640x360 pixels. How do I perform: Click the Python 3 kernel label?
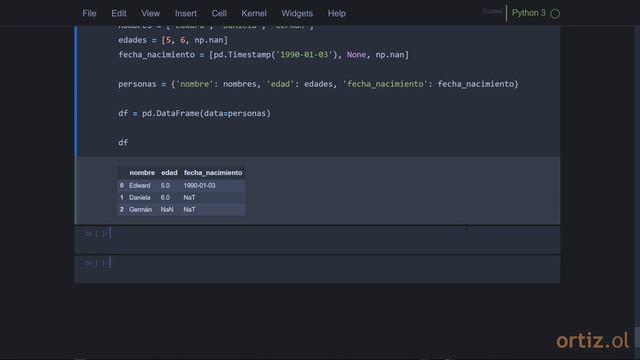point(529,13)
